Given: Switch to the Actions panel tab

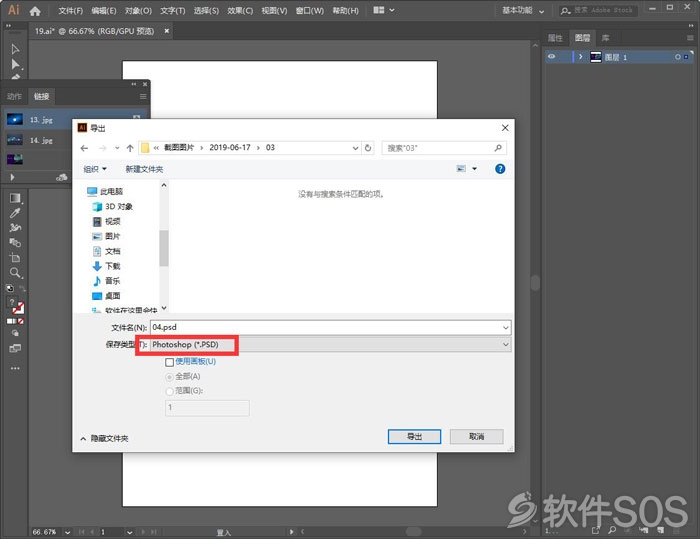Looking at the screenshot, I should click(x=14, y=96).
